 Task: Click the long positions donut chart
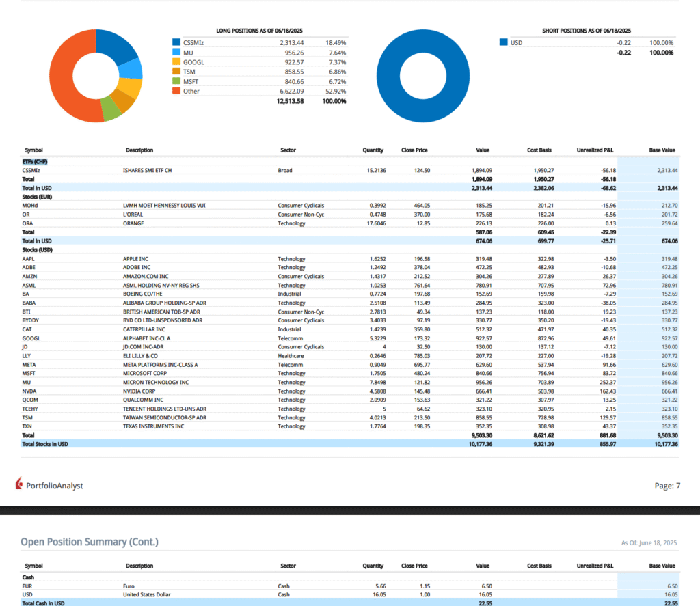point(96,76)
